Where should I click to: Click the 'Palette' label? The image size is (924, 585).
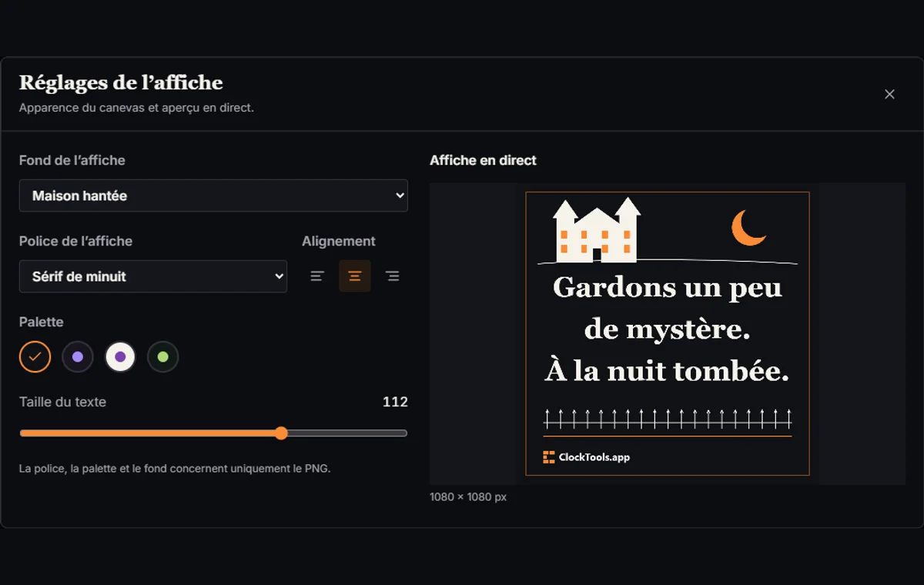click(41, 322)
